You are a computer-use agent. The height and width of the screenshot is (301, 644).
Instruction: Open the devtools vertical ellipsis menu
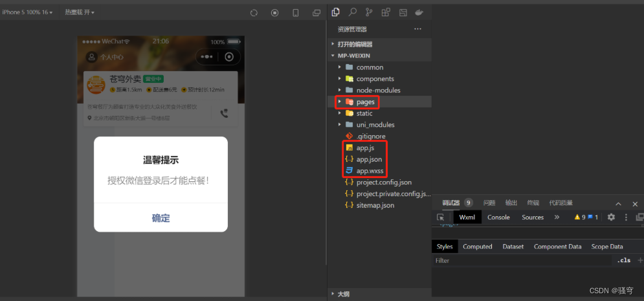(x=627, y=217)
